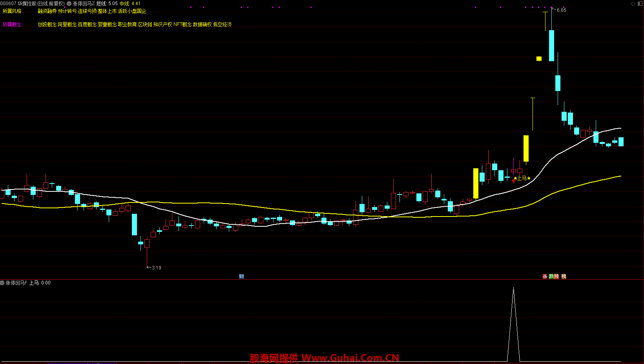The image size is (644, 364).
Task: Click the 连续亏损 style tag
Action: coord(88,11)
